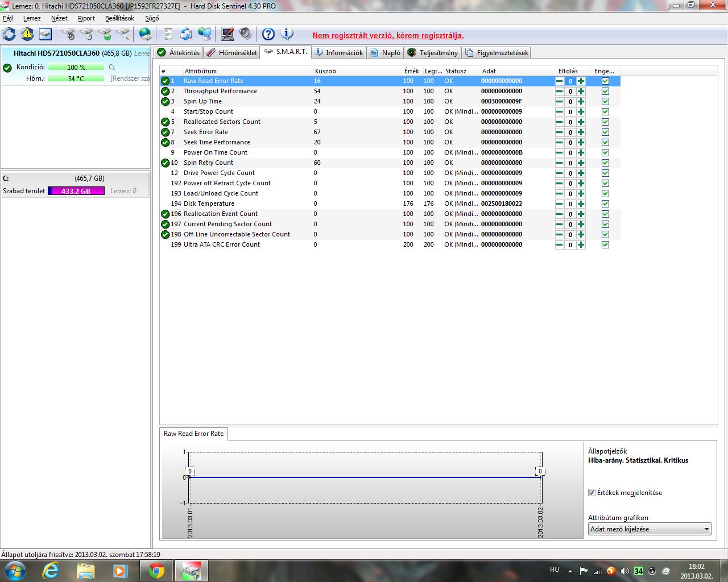Image resolution: width=728 pixels, height=582 pixels.
Task: Open the Súgó menu
Action: 152,18
